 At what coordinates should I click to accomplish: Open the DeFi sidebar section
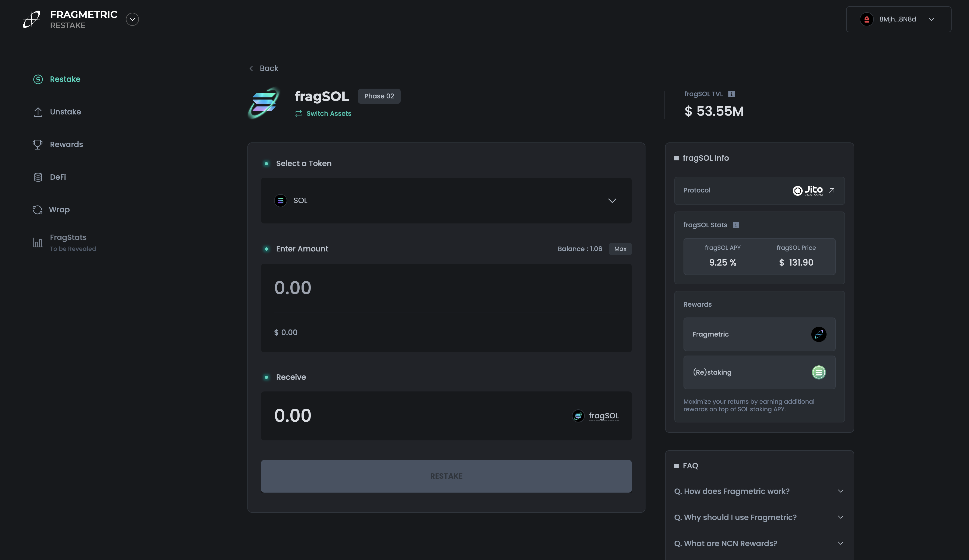[58, 177]
